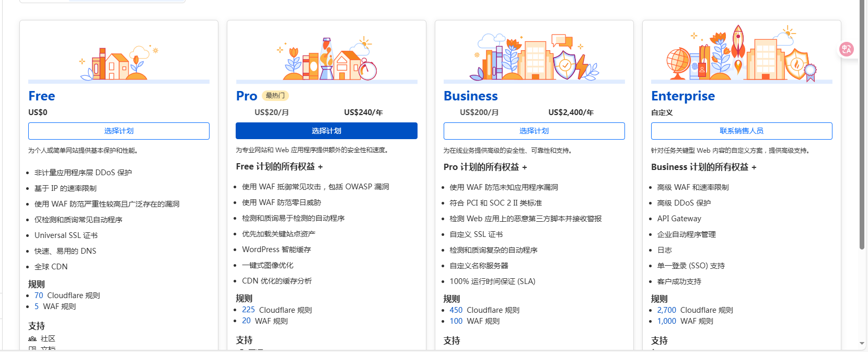The height and width of the screenshot is (352, 868).
Task: Click 选择计划 button under Business plan
Action: pyautogui.click(x=534, y=131)
